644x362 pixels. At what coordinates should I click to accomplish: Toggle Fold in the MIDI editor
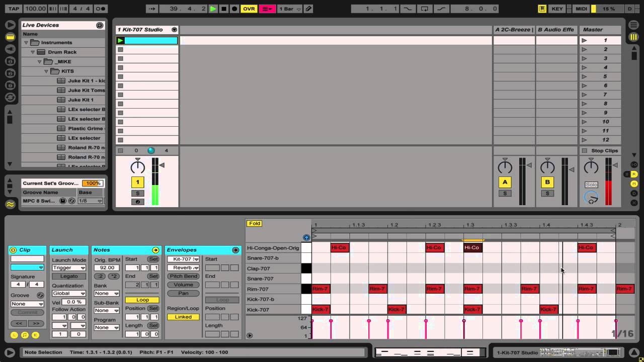(x=254, y=224)
